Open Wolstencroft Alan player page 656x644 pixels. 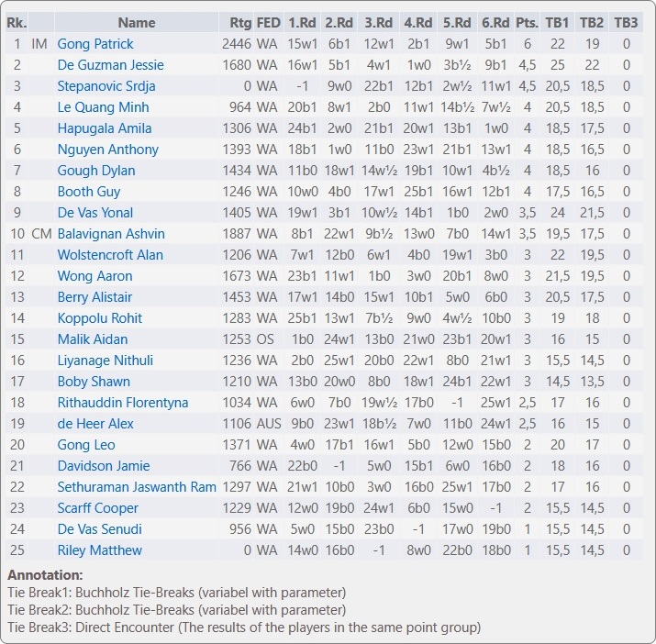(110, 254)
